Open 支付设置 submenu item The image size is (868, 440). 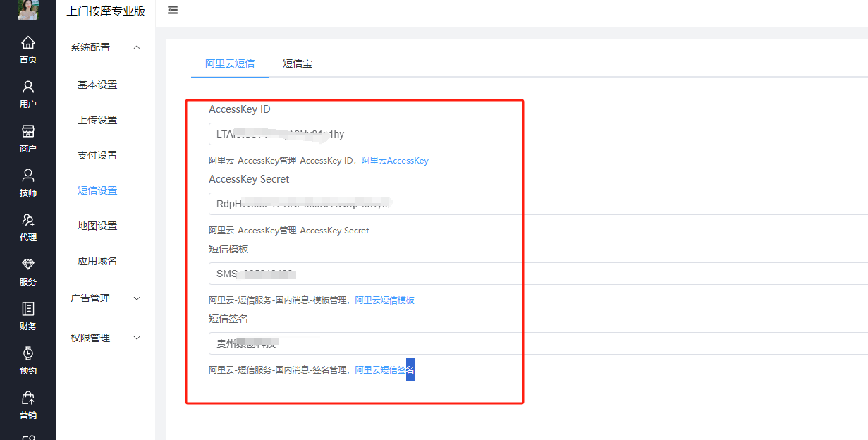click(x=97, y=155)
